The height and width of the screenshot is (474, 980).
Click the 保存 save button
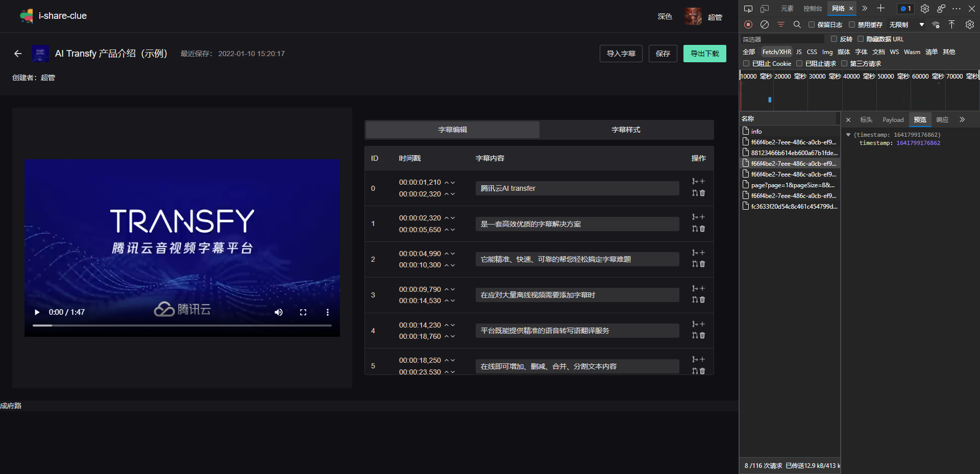click(663, 54)
